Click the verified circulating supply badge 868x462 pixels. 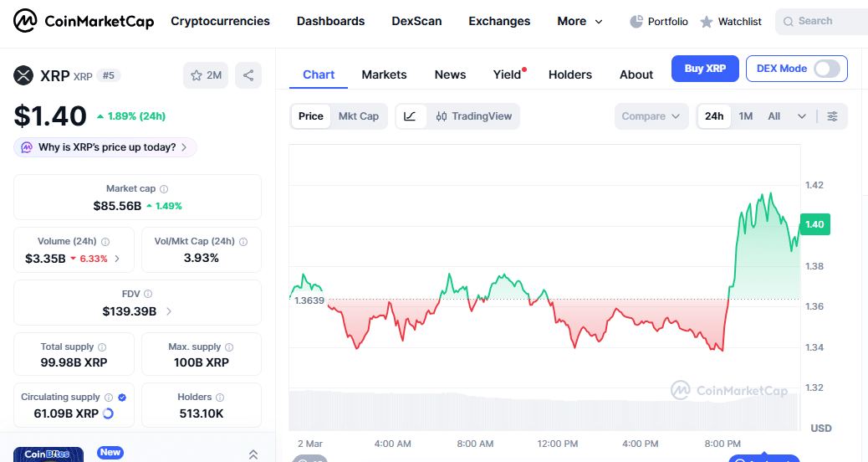click(x=122, y=398)
